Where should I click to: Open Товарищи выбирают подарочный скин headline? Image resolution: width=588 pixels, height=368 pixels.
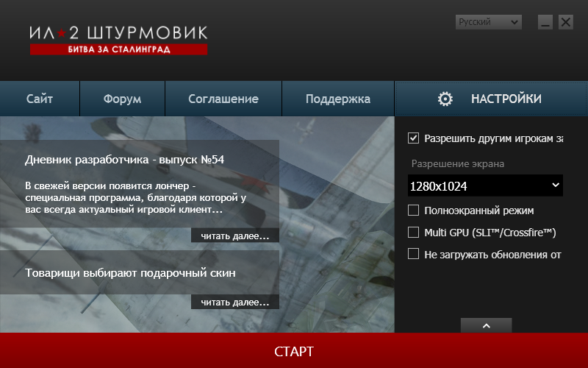tap(130, 273)
